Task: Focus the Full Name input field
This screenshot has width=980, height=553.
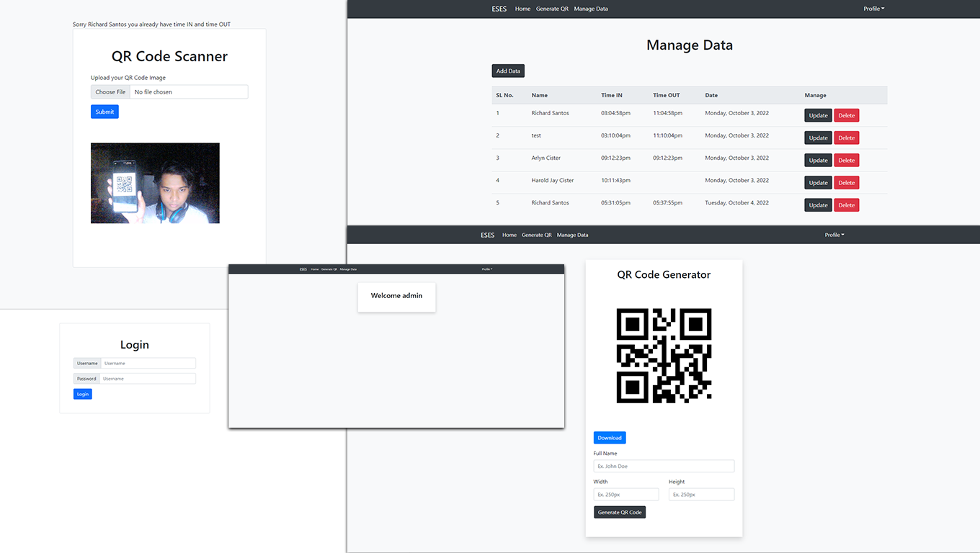Action: tap(664, 466)
